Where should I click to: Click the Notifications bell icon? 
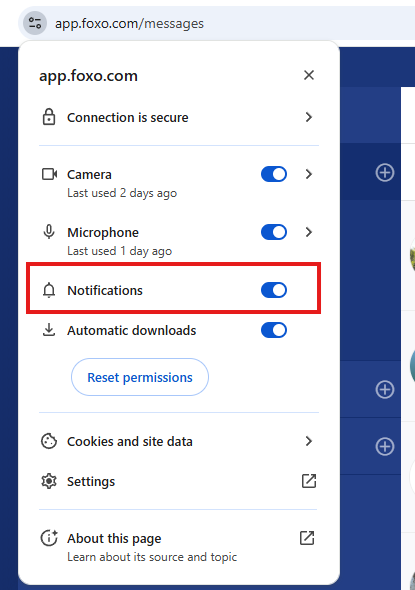(x=49, y=290)
